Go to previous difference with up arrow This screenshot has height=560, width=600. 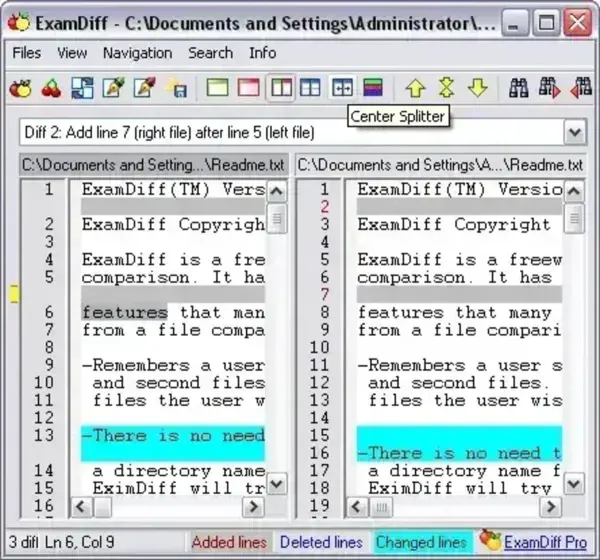(416, 88)
